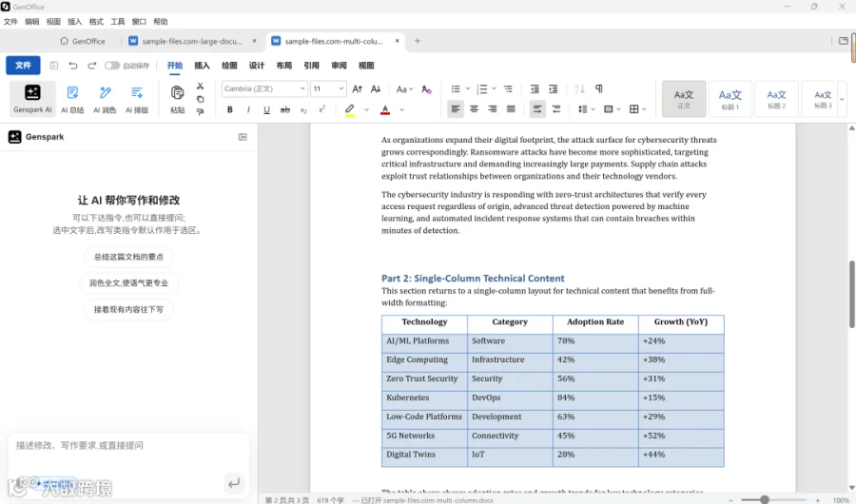Send the prompt with the return arrow
The height and width of the screenshot is (504, 856).
pos(234,483)
